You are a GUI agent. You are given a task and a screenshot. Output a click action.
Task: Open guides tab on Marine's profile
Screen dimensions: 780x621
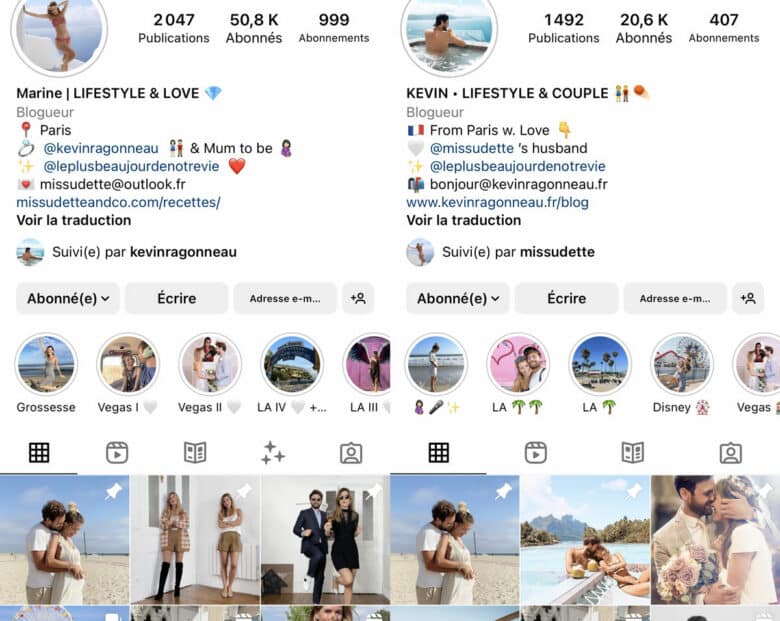click(195, 453)
